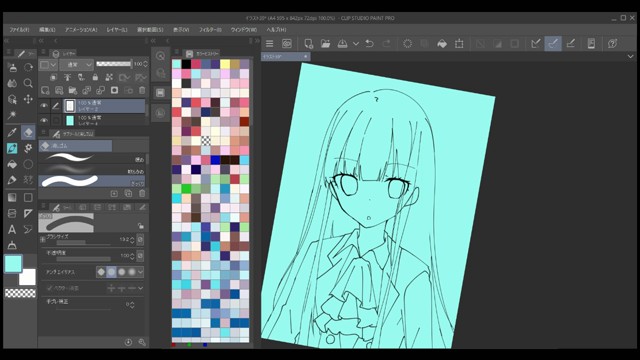This screenshot has height=360, width=640.
Task: Click the Fill icon in command bar
Action: pyautogui.click(x=442, y=44)
